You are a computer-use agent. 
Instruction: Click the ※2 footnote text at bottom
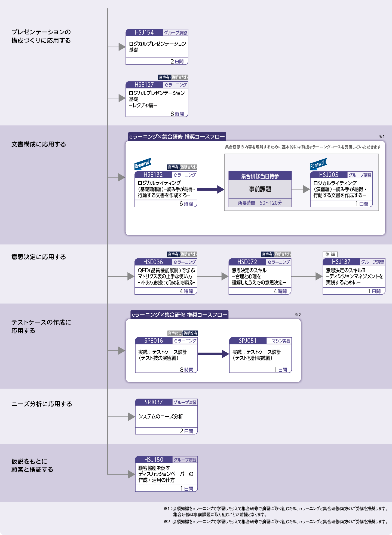(276, 522)
